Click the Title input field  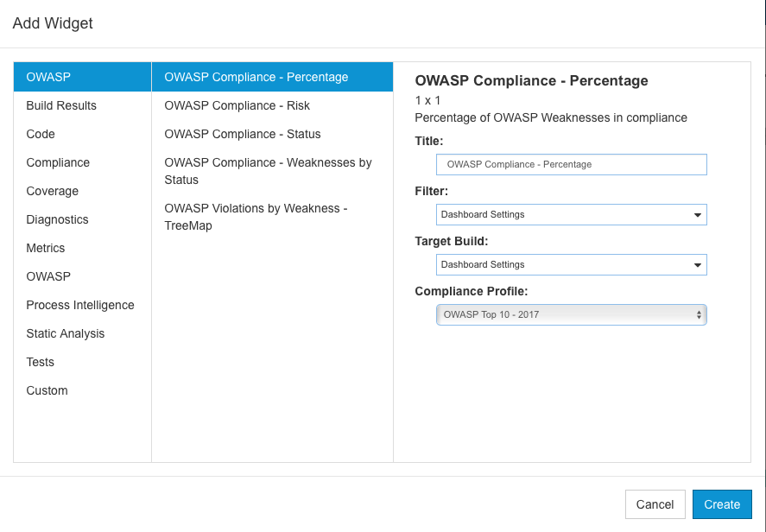point(571,165)
